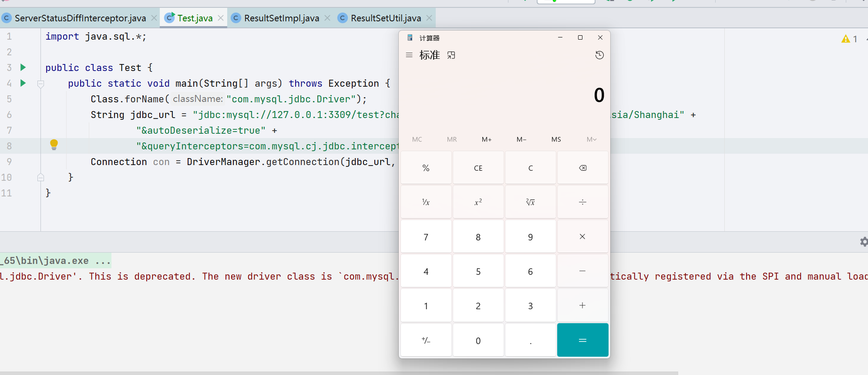
Task: Run the Test class via gutter arrow
Action: [23, 68]
